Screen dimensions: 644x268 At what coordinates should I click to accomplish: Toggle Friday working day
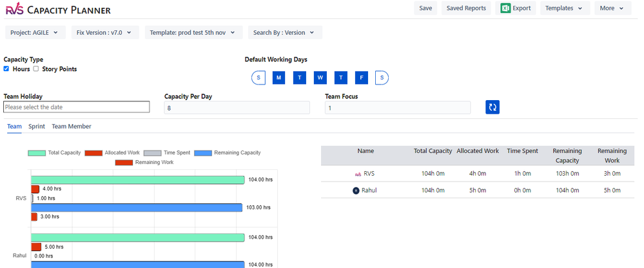[362, 77]
